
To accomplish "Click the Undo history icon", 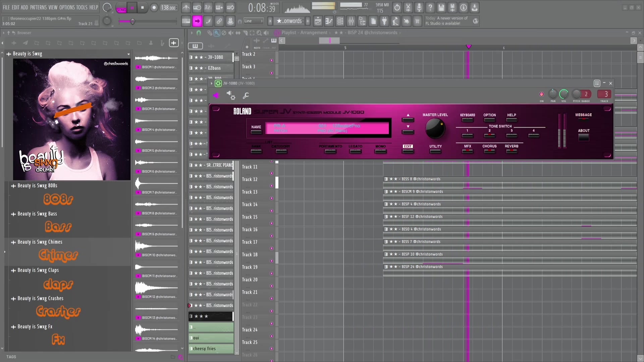I will 397,7.
